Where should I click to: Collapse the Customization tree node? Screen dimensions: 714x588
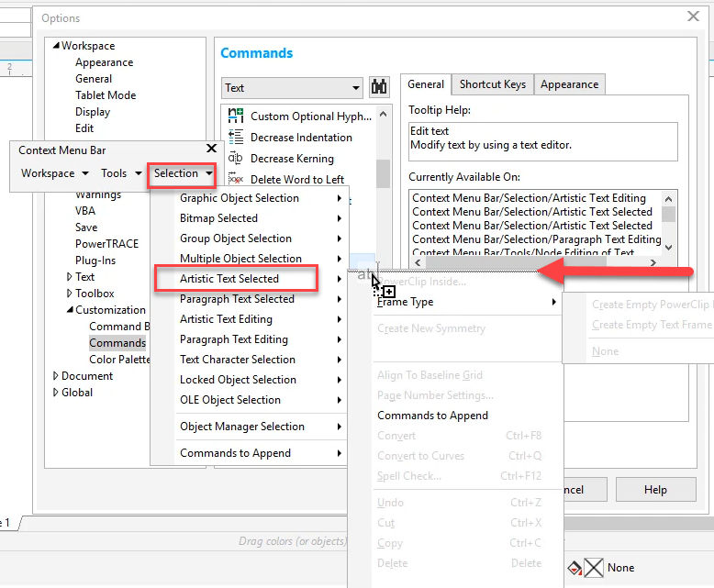coord(70,309)
